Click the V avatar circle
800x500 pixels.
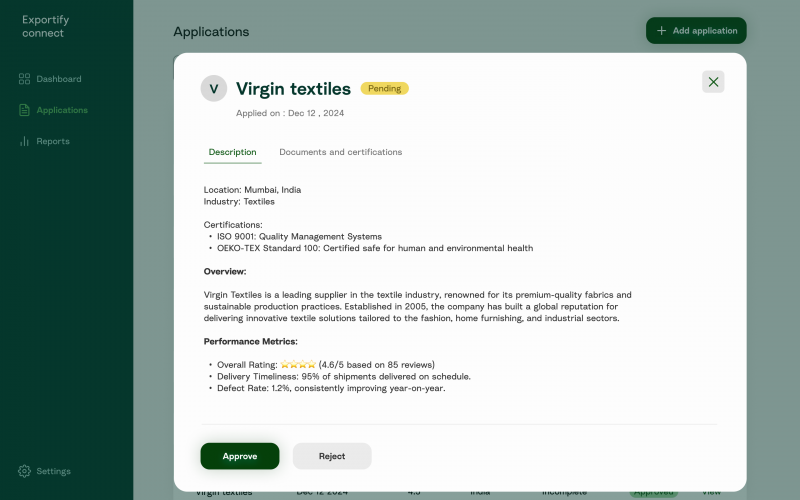click(214, 89)
